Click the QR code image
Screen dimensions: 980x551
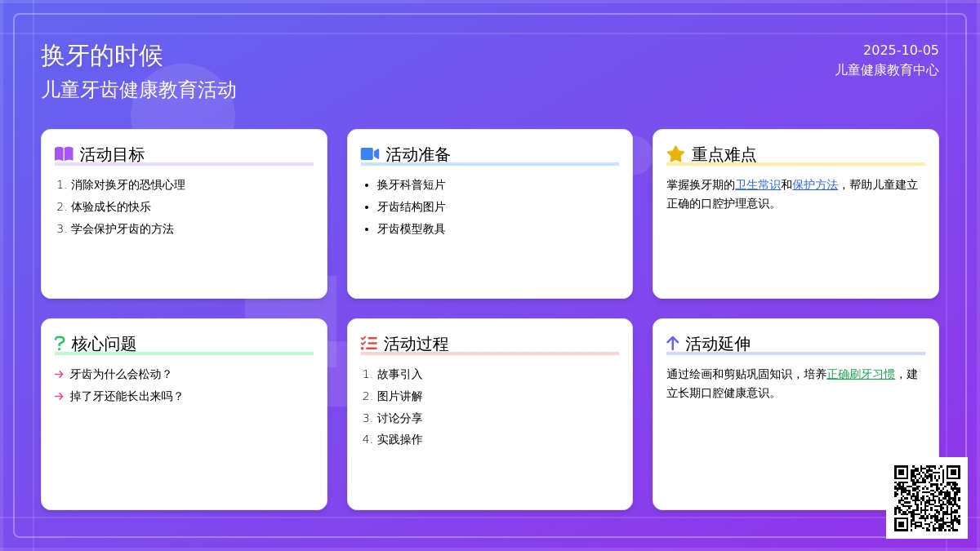[927, 498]
